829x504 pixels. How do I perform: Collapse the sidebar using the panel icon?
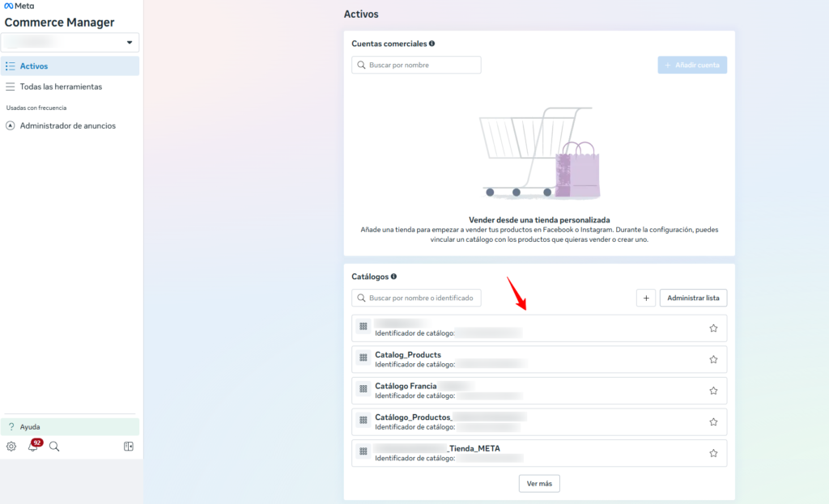click(x=129, y=447)
